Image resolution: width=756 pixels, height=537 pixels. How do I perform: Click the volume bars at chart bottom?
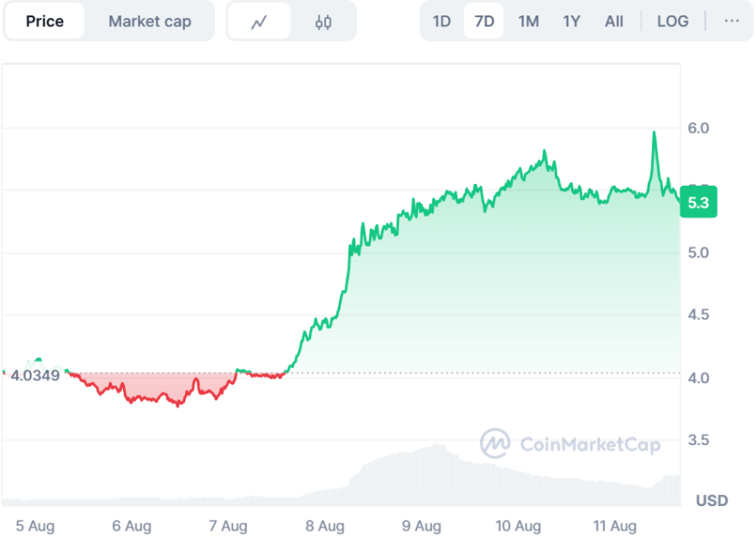(410, 478)
